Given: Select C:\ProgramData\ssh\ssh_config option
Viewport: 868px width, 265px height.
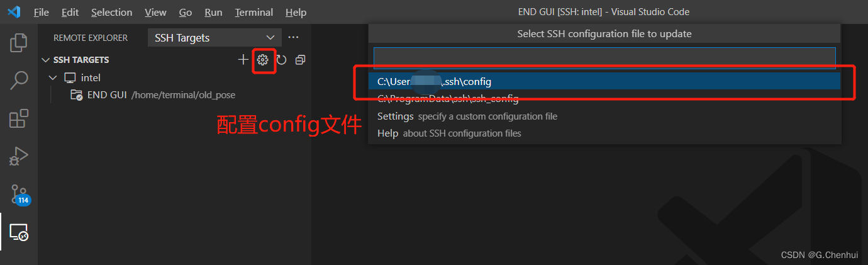Looking at the screenshot, I should (x=604, y=99).
